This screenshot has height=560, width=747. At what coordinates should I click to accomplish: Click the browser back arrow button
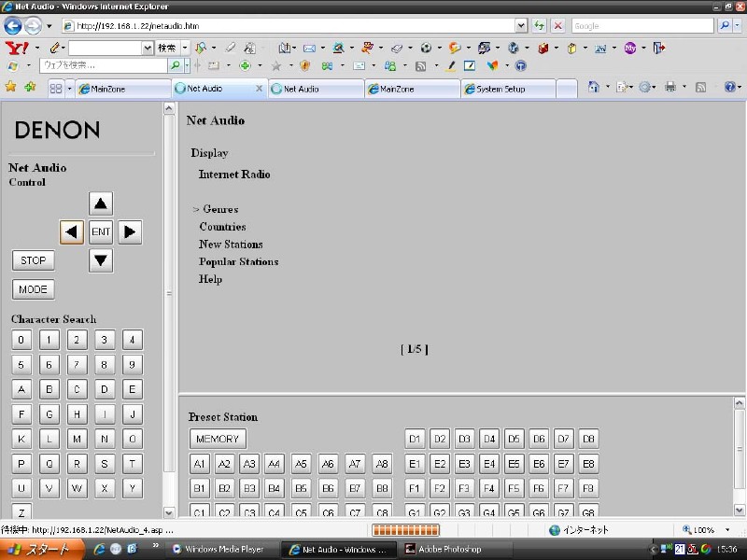click(13, 26)
